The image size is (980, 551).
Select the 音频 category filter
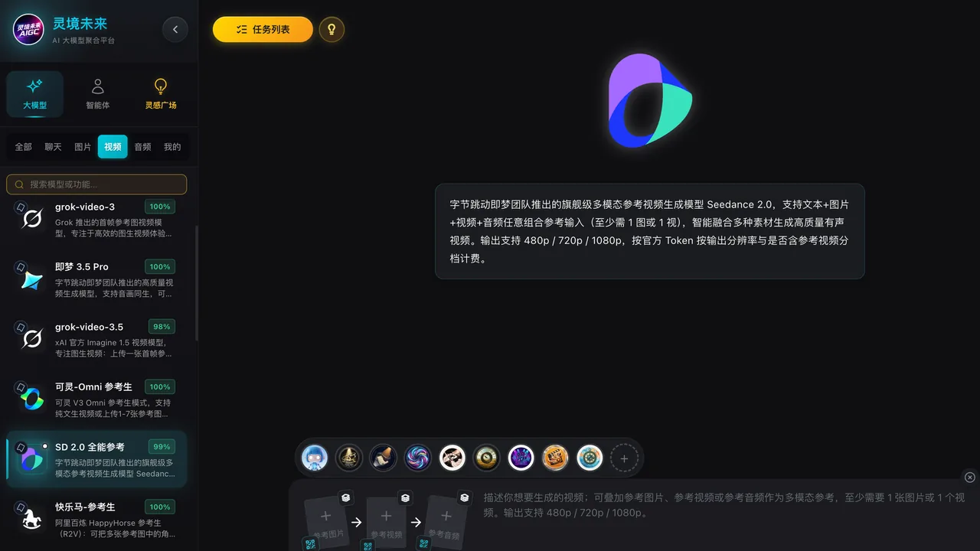[142, 147]
